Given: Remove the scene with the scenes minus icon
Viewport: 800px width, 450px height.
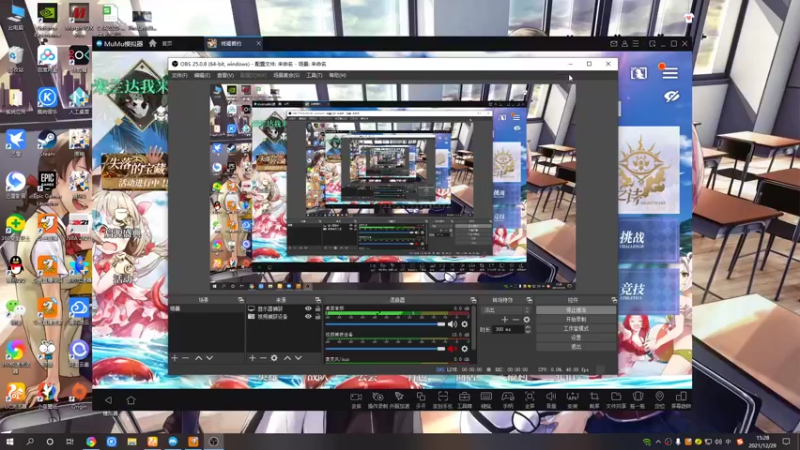Looking at the screenshot, I should click(186, 358).
